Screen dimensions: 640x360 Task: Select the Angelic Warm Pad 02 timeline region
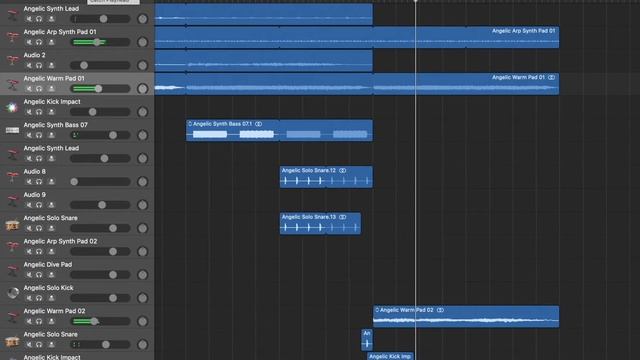(466, 316)
